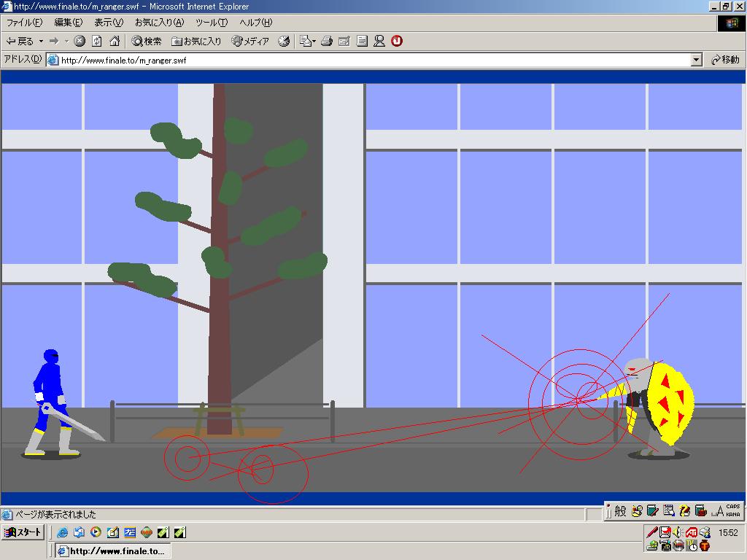The width and height of the screenshot is (747, 560).
Task: Launch Windows Media Player from Quick Launch
Action: pos(96,532)
